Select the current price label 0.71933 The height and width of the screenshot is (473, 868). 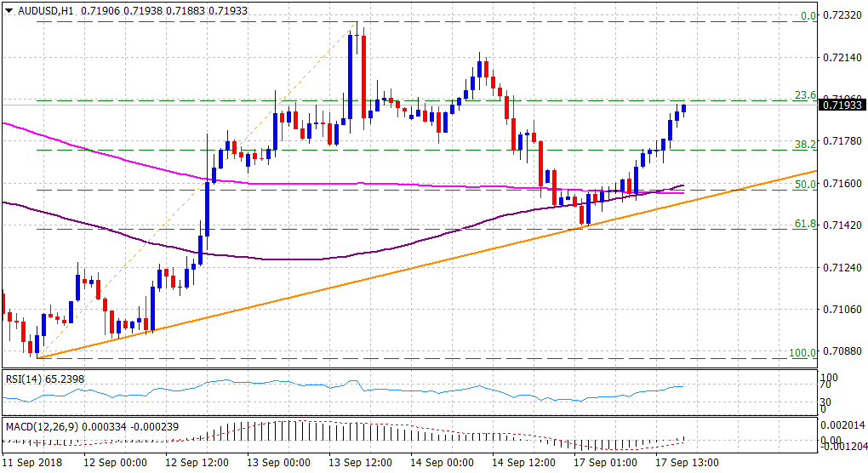pyautogui.click(x=842, y=105)
